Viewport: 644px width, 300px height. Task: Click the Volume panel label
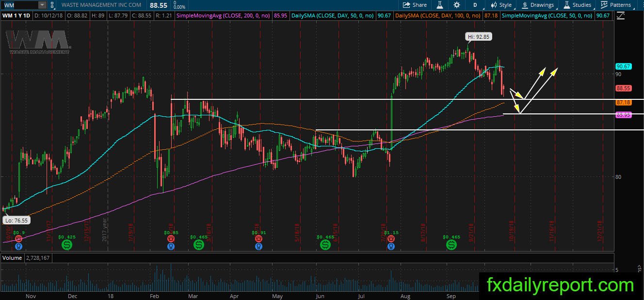coord(12,258)
